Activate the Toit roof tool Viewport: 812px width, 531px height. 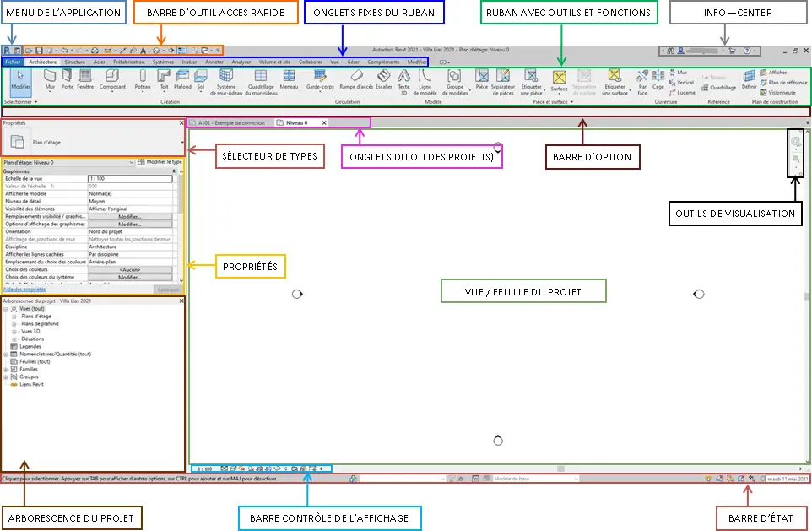point(164,81)
